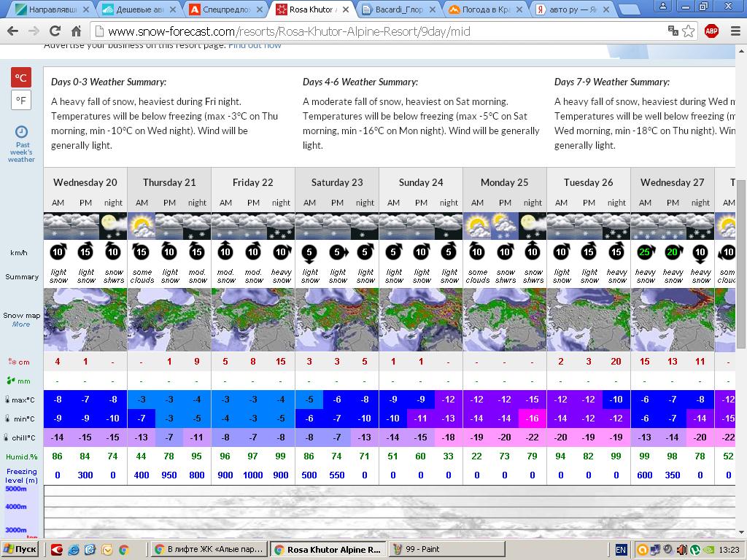The height and width of the screenshot is (560, 747).
Task: Select the Rosa Khutor browser tab
Action: pos(314,9)
